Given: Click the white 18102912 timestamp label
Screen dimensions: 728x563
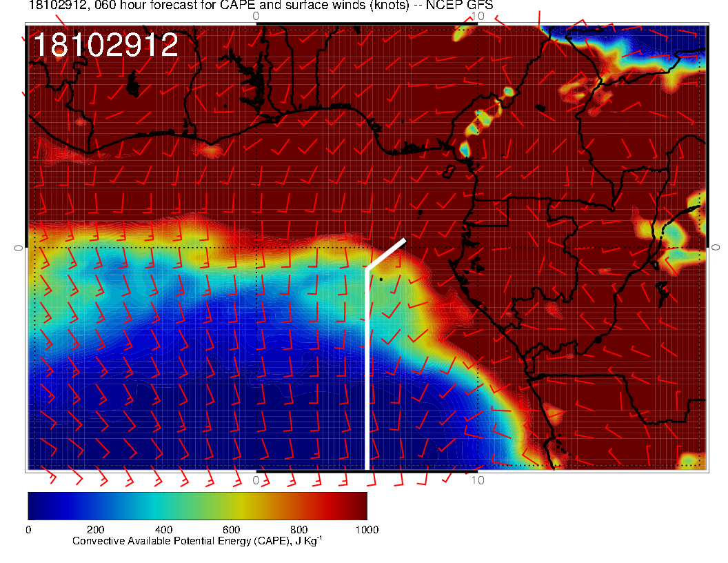Looking at the screenshot, I should point(105,46).
